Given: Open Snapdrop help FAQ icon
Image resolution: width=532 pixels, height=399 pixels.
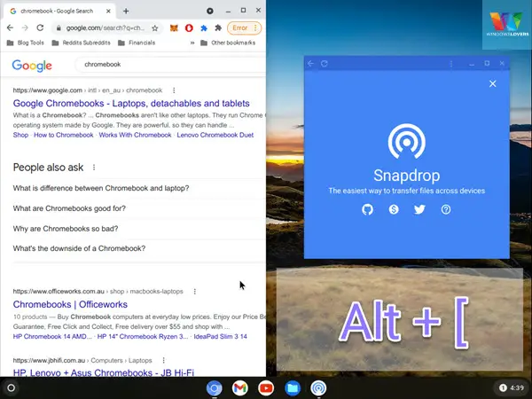Looking at the screenshot, I should [446, 209].
